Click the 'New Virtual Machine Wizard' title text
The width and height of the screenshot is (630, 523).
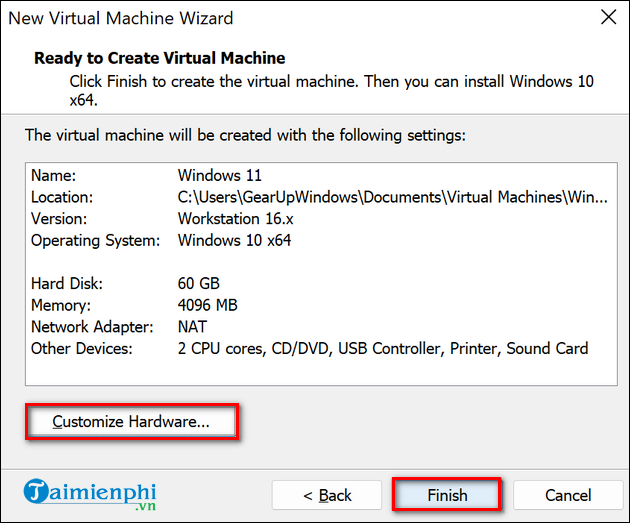[x=121, y=18]
